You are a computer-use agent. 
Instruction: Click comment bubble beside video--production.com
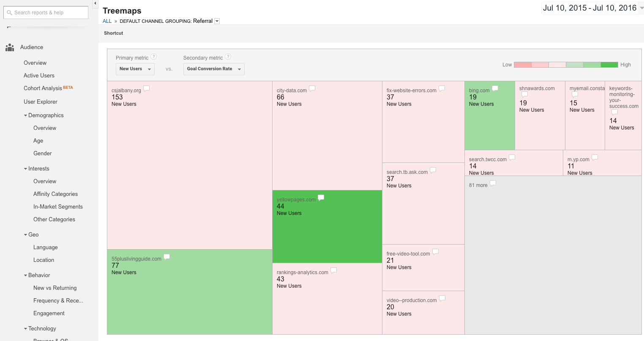click(442, 299)
